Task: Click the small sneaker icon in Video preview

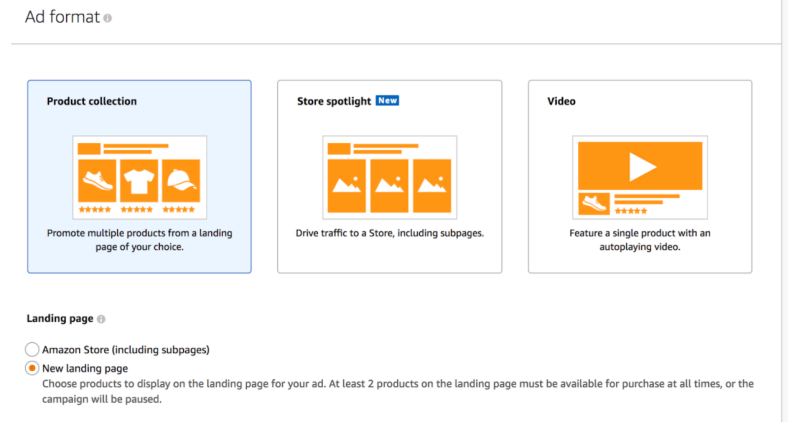Action: [595, 205]
